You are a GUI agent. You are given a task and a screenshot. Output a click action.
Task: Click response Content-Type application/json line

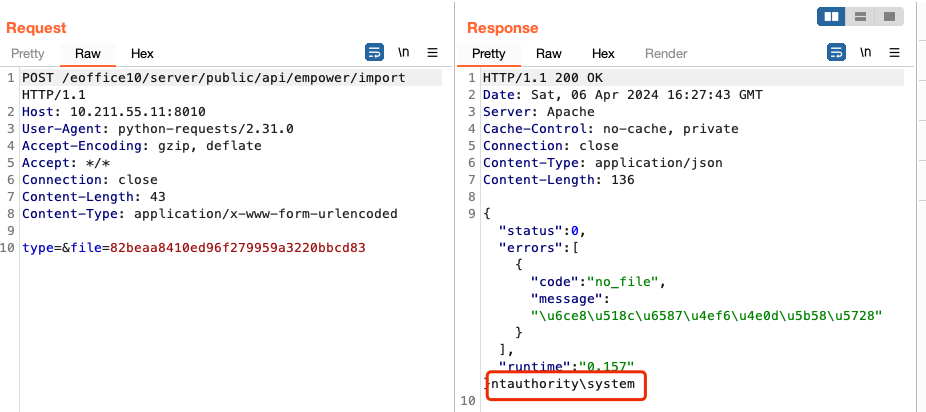[602, 163]
